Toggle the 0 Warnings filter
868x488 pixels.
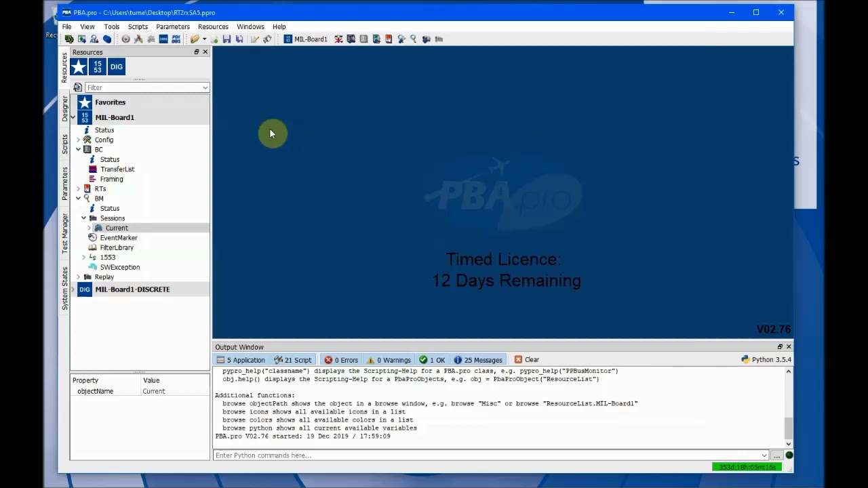pos(389,360)
